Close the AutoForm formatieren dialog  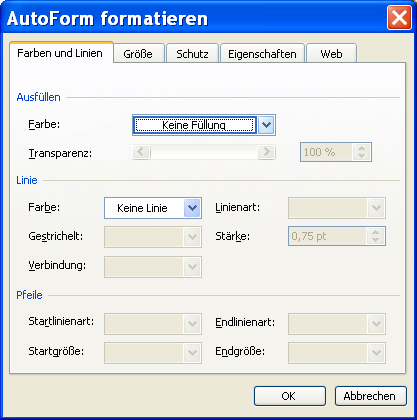click(x=399, y=17)
